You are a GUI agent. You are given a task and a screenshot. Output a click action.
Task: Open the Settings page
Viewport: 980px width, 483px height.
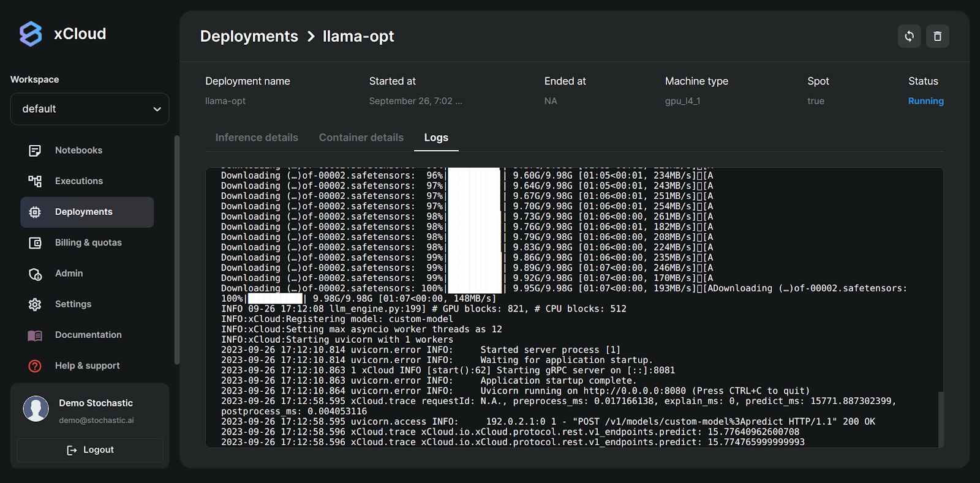click(87, 304)
